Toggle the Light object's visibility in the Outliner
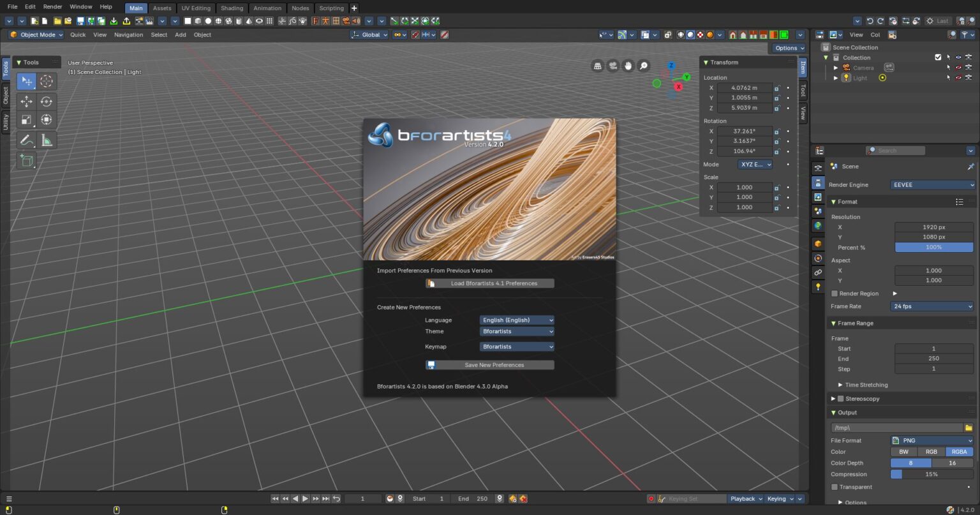Image resolution: width=980 pixels, height=515 pixels. [x=958, y=77]
